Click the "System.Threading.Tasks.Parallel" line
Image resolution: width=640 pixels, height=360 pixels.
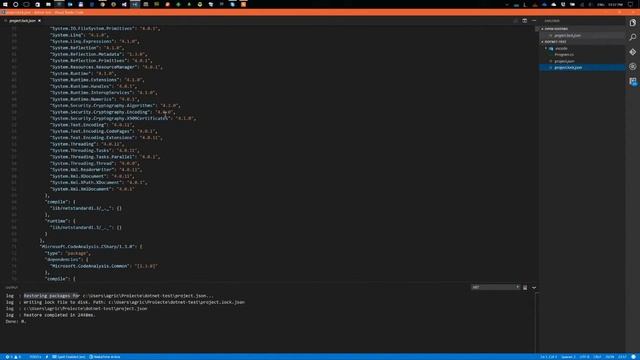coord(105,157)
